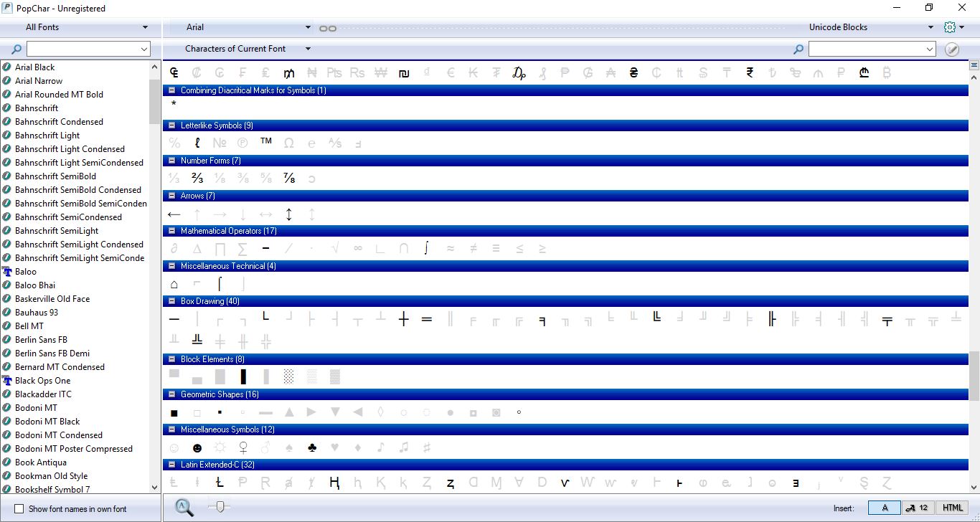
Task: Click the round pencil edit icon
Action: tap(952, 49)
